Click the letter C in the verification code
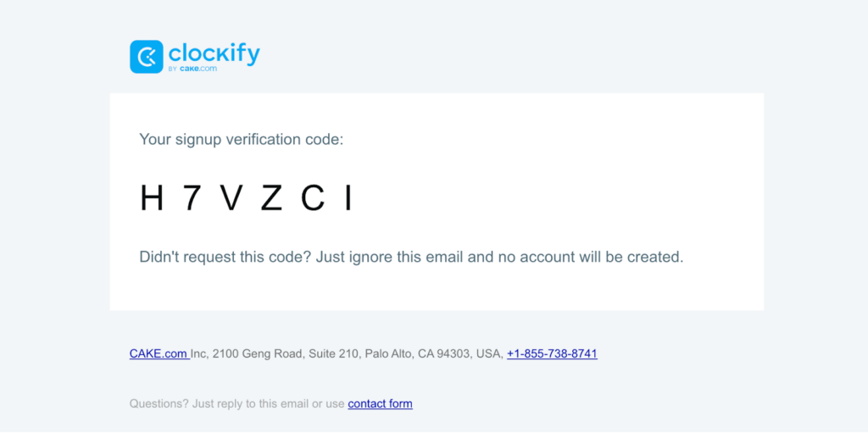This screenshot has height=433, width=868. click(313, 198)
